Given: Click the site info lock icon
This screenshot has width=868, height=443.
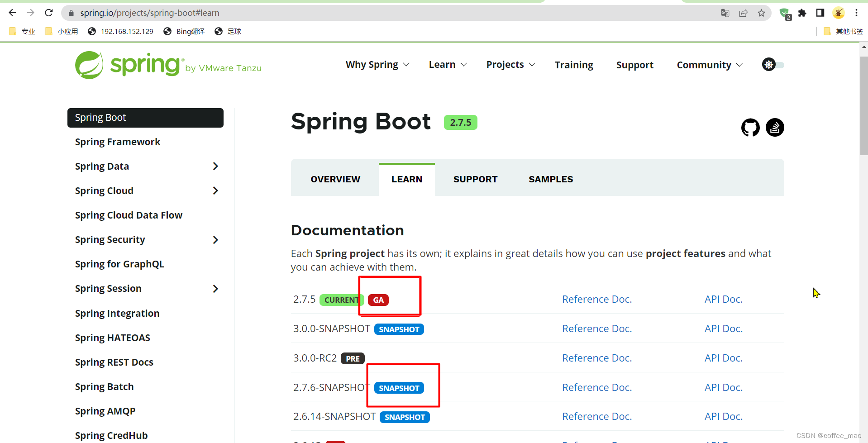Looking at the screenshot, I should click(71, 13).
